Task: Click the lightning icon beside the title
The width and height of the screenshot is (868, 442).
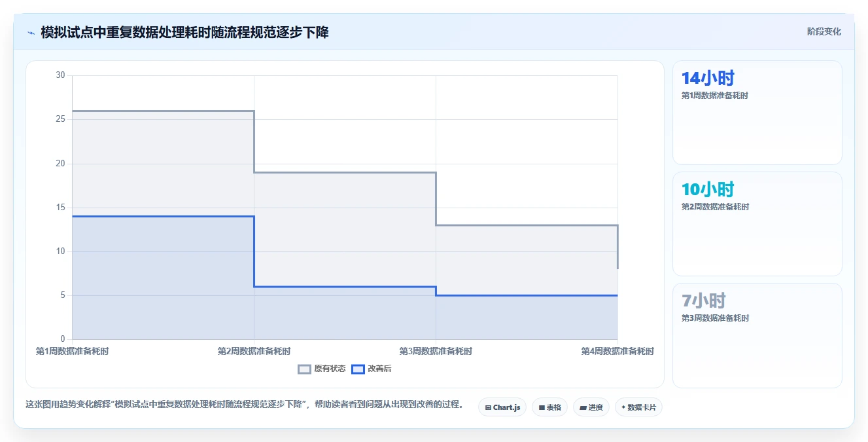Action: click(31, 32)
